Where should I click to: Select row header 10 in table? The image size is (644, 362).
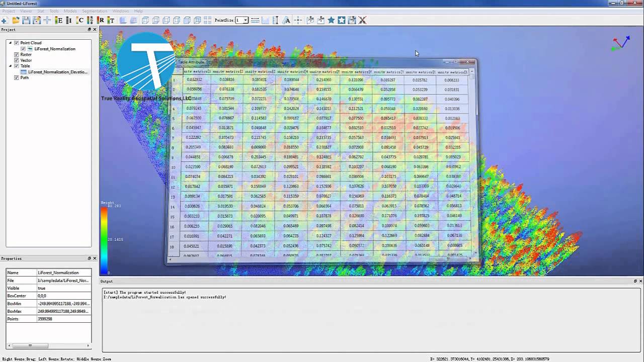[173, 167]
